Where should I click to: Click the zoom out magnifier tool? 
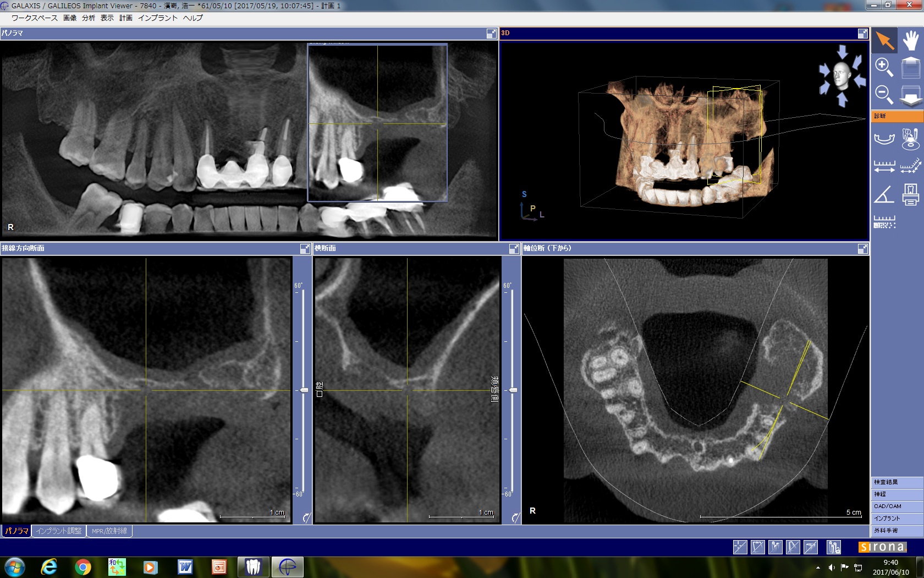coord(884,94)
